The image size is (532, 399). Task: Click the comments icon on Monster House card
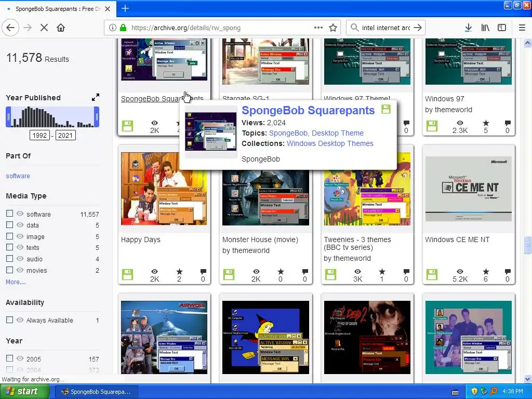pos(304,271)
